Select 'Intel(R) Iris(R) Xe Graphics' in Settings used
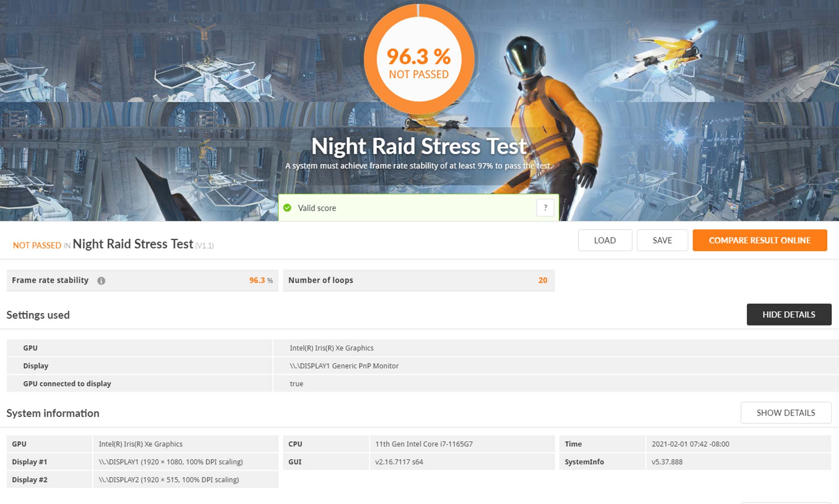This screenshot has width=839, height=504. (332, 348)
